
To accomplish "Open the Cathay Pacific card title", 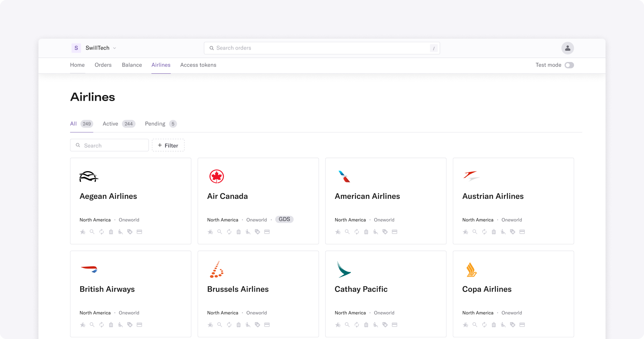I will (361, 289).
